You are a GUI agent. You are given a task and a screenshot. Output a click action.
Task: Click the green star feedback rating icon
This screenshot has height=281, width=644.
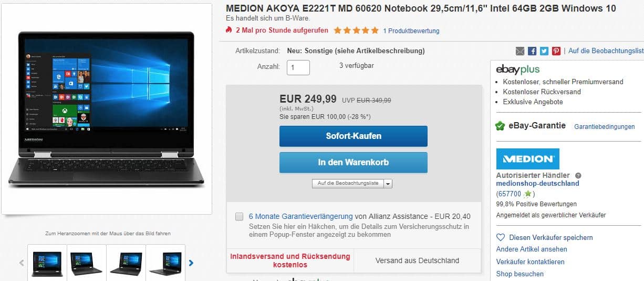pyautogui.click(x=527, y=194)
